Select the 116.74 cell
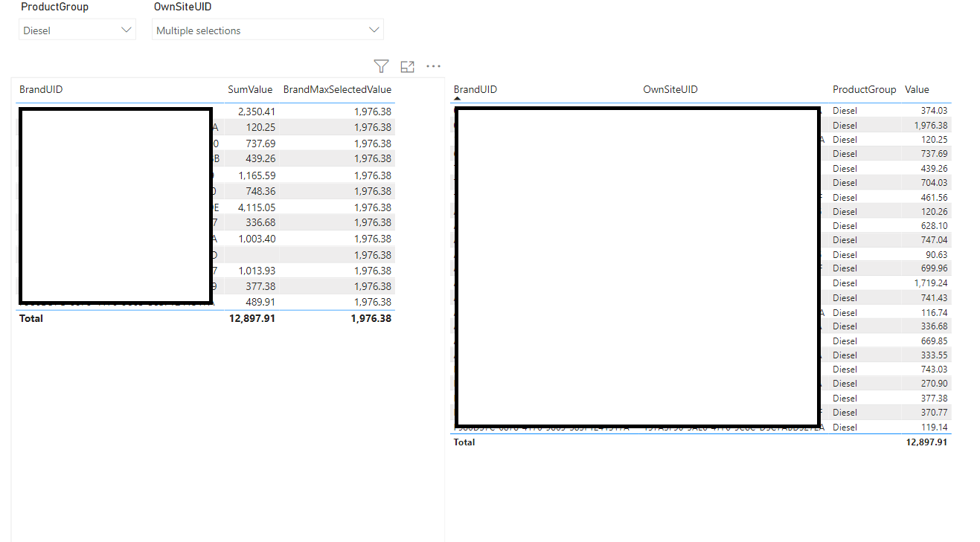Image resolution: width=980 pixels, height=542 pixels. click(934, 312)
